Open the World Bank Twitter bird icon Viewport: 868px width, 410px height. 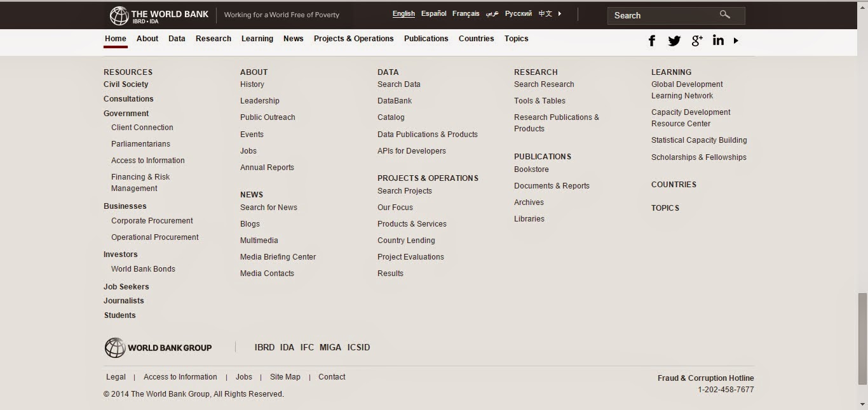click(x=674, y=41)
